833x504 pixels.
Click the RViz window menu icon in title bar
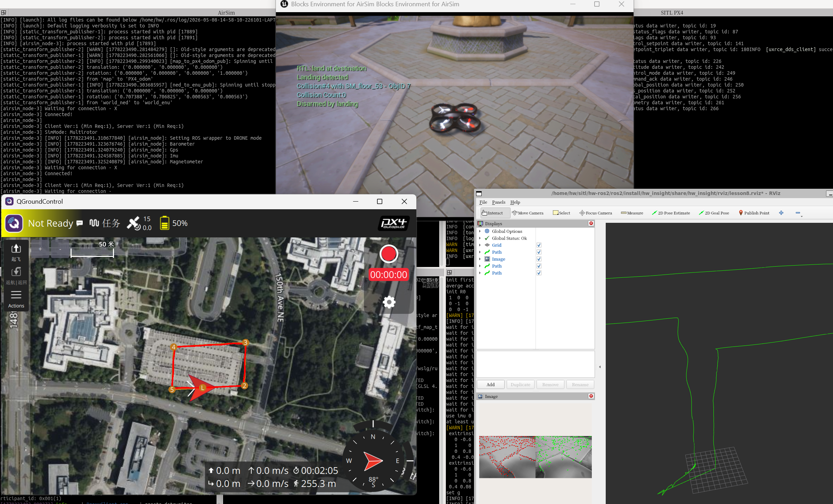[x=479, y=194]
